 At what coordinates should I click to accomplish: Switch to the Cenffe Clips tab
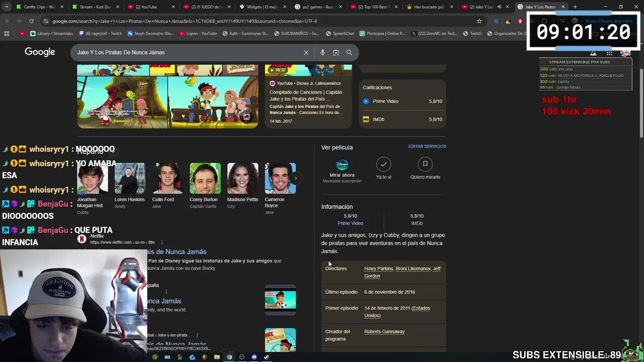40,7
